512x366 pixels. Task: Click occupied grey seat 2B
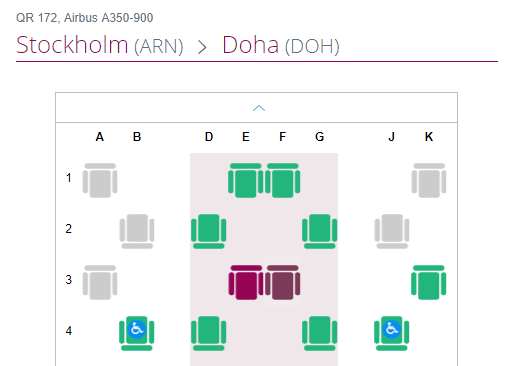coord(137,231)
